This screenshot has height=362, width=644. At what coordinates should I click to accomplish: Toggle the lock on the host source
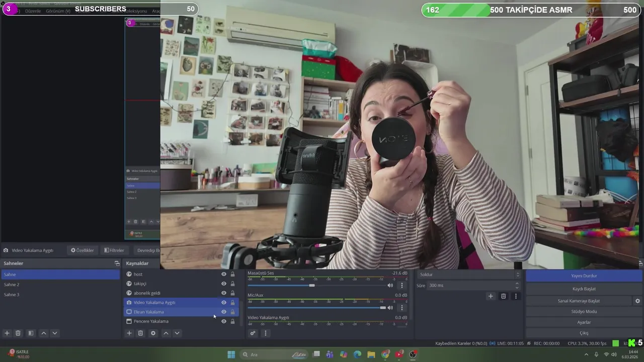(232, 274)
